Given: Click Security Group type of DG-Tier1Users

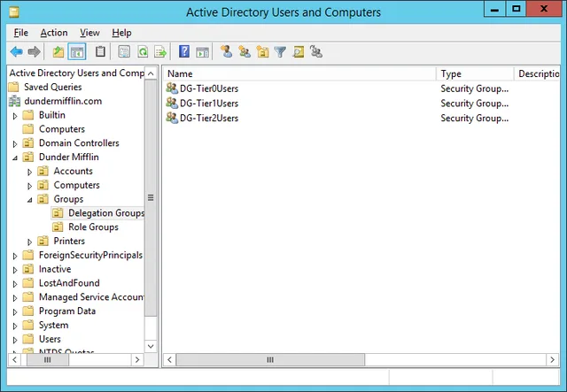Looking at the screenshot, I should [x=475, y=104].
